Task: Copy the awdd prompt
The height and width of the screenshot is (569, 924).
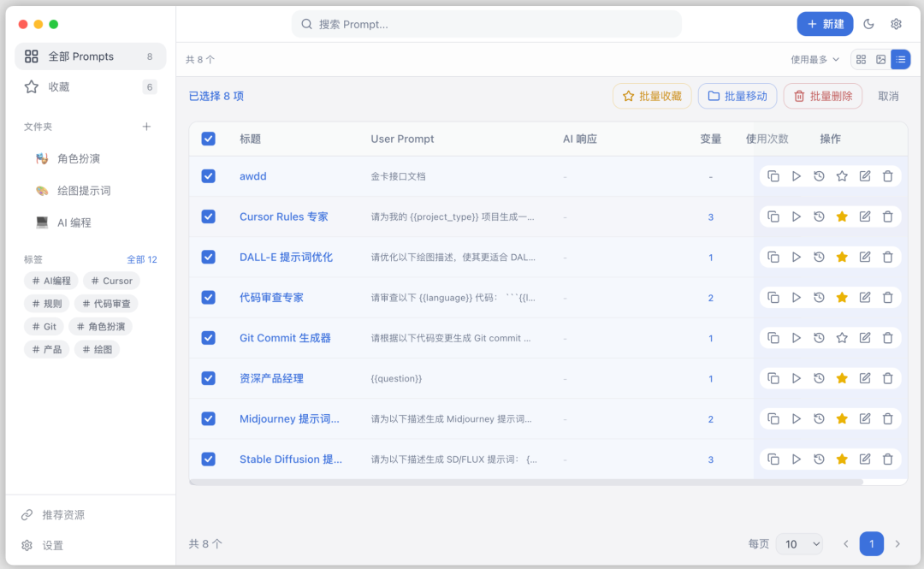Action: [x=773, y=176]
